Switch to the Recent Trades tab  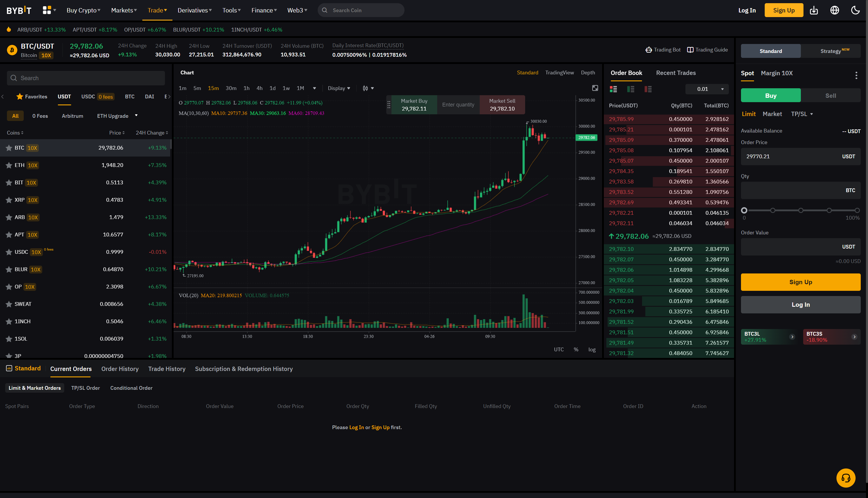[x=676, y=73]
